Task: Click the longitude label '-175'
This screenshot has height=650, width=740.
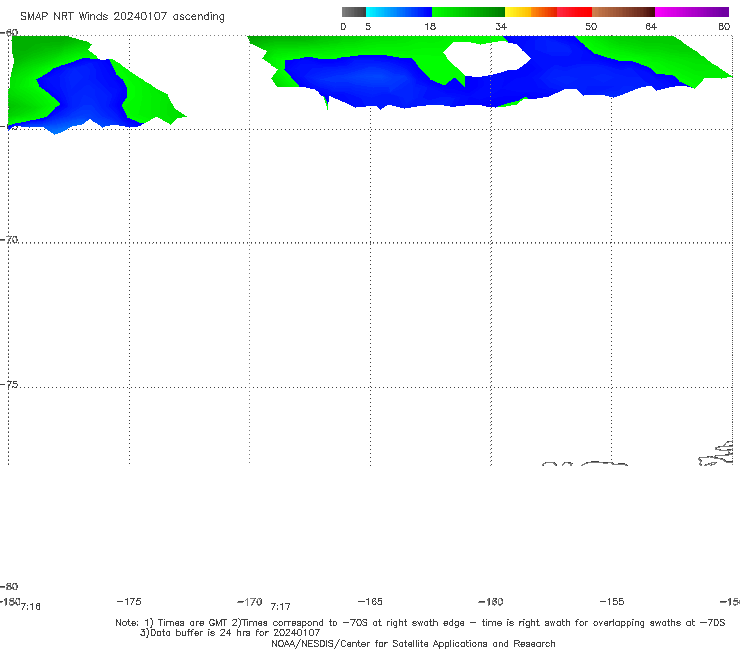Action: click(129, 601)
